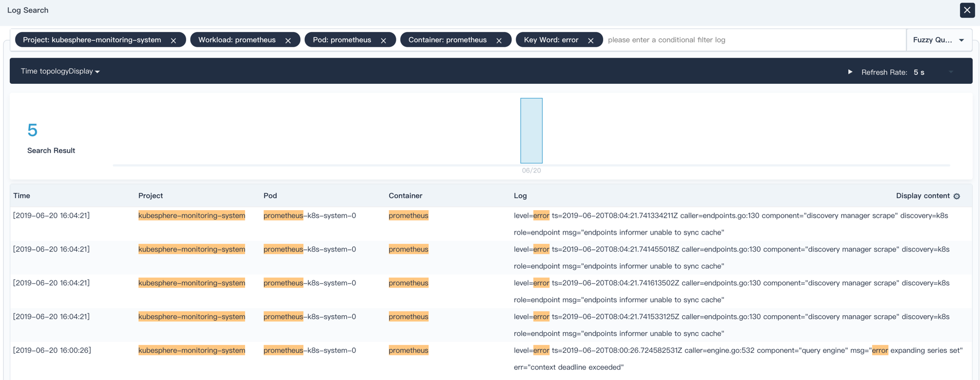The width and height of the screenshot is (980, 380).
Task: Open log entry from engine.go:532
Action: [738, 359]
